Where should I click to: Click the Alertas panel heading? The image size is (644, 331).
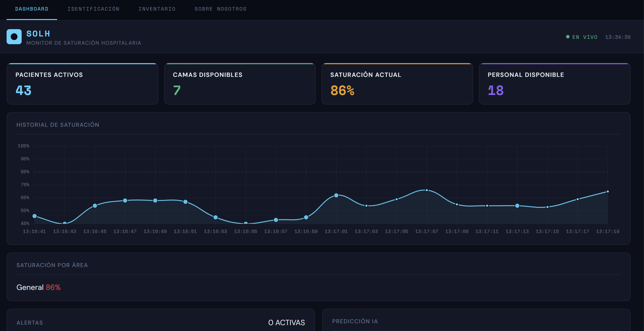(29, 323)
